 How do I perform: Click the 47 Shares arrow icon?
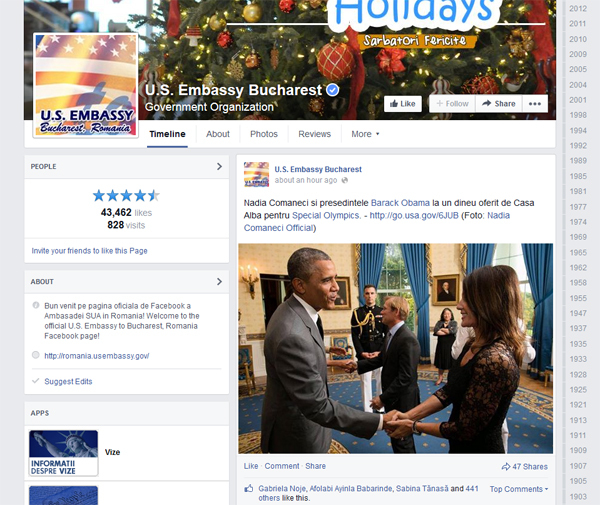(506, 466)
